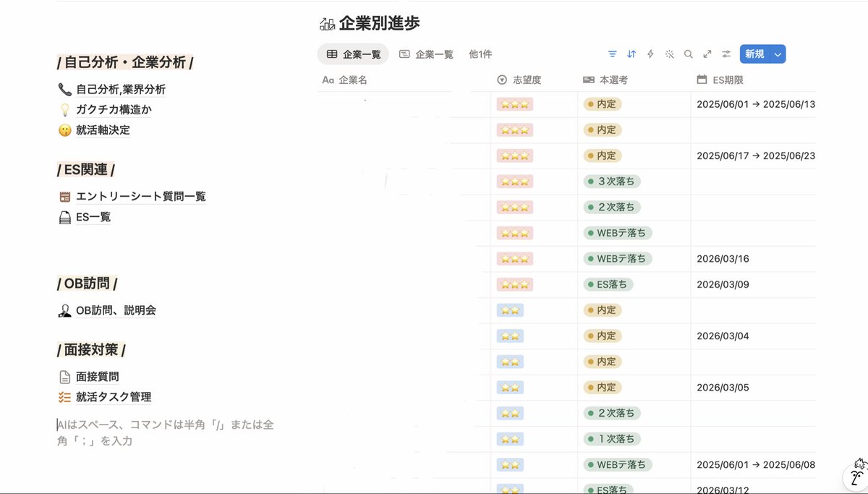Screen dimensions: 868x494
Task: Click the １次落ち status tag
Action: click(x=613, y=438)
